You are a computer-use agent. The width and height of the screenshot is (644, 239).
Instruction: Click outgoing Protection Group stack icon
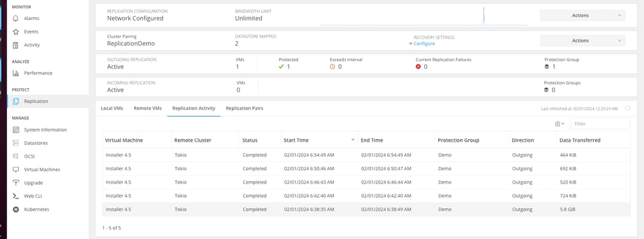547,66
